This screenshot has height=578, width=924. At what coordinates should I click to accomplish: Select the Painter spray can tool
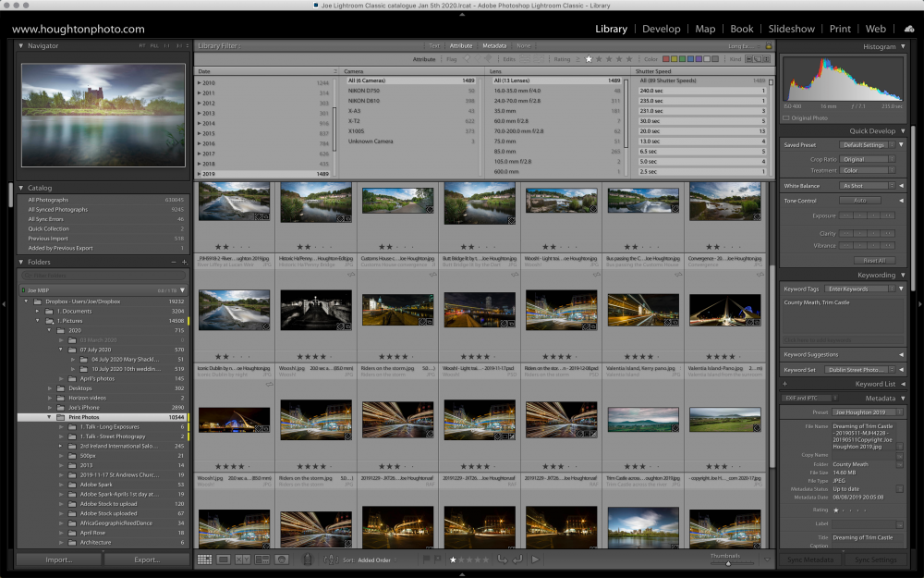tap(307, 560)
